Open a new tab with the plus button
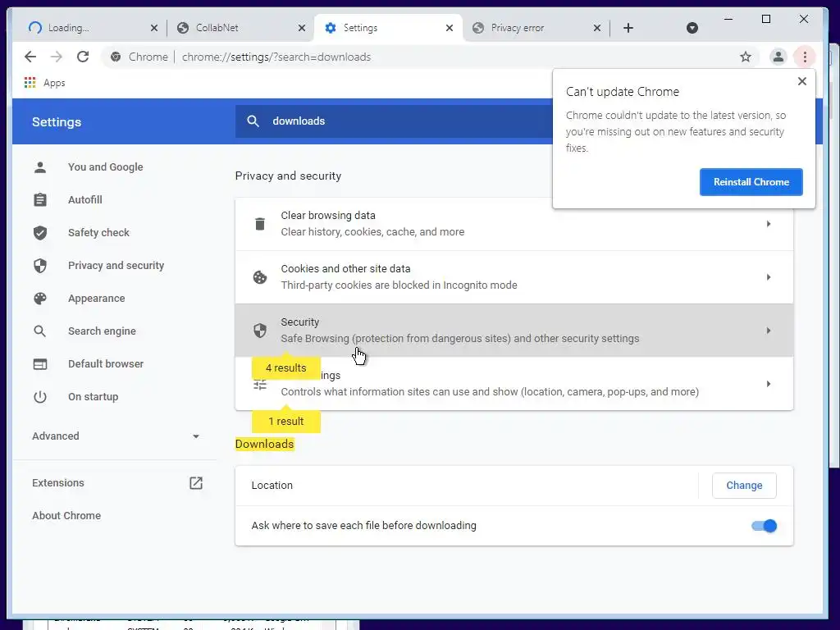 tap(628, 28)
